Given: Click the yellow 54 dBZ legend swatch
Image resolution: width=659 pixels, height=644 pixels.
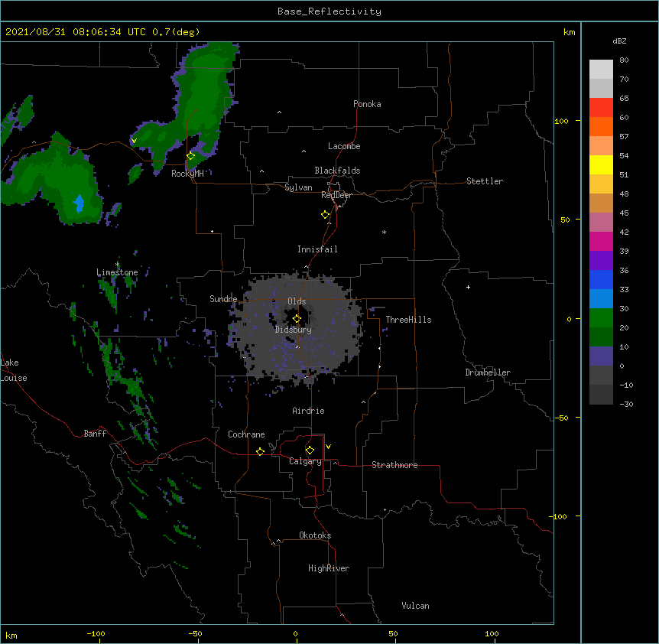Looking at the screenshot, I should point(601,164).
